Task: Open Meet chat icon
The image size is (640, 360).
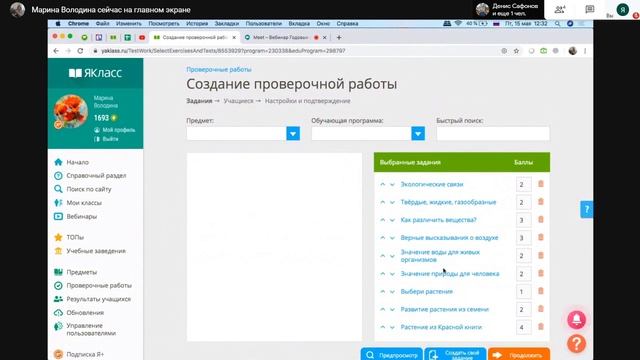Action: point(589,9)
